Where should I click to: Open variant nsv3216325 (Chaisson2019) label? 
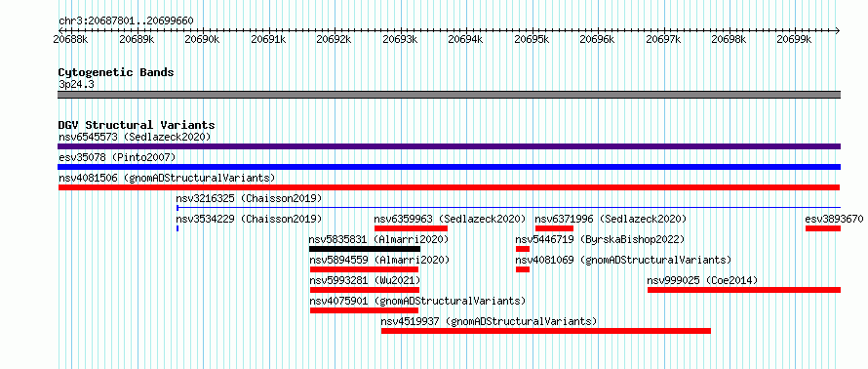pos(249,198)
